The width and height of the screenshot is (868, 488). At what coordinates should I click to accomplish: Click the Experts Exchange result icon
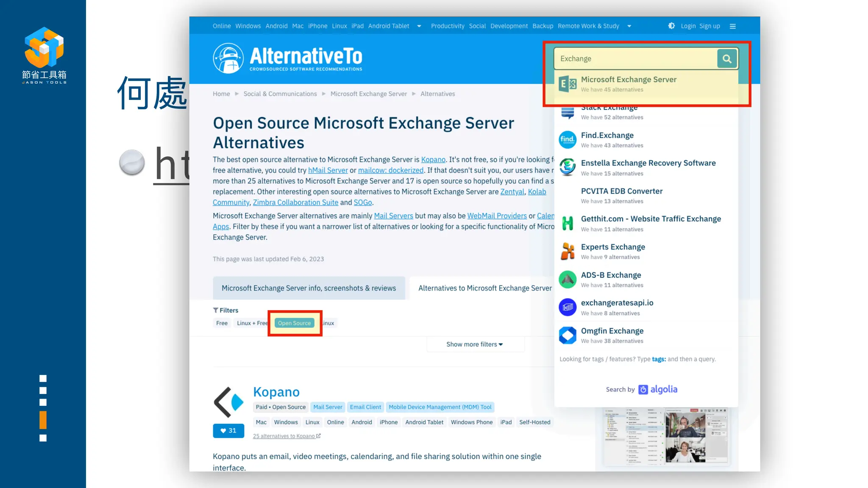(568, 251)
